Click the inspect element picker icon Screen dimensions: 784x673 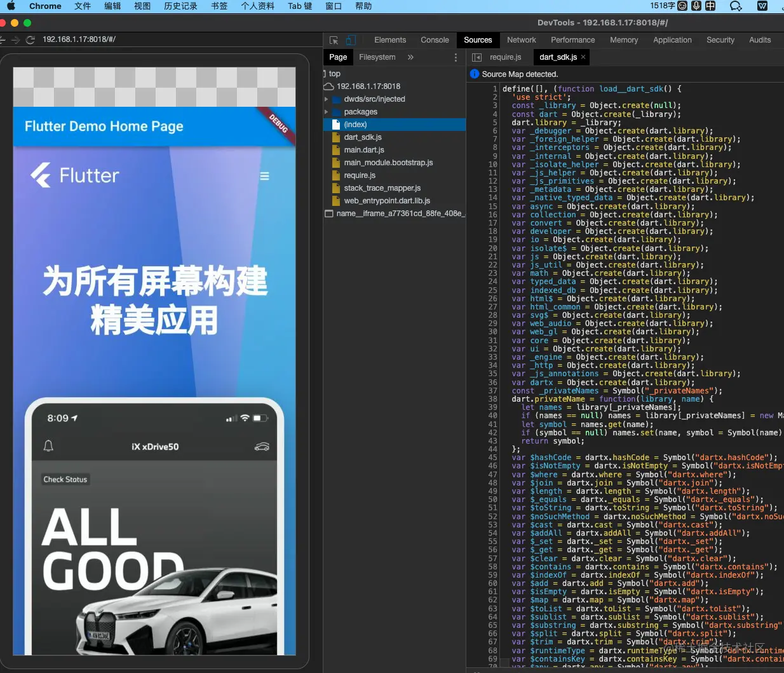tap(334, 40)
